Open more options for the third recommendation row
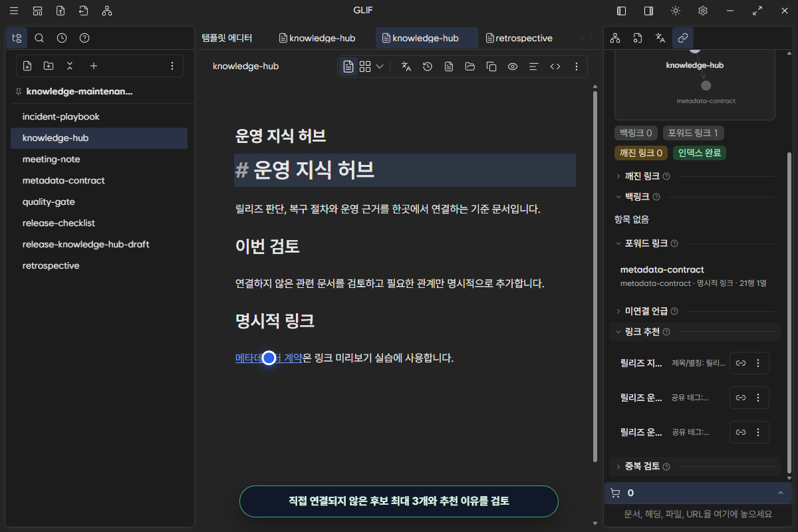The height and width of the screenshot is (532, 798). (x=759, y=432)
